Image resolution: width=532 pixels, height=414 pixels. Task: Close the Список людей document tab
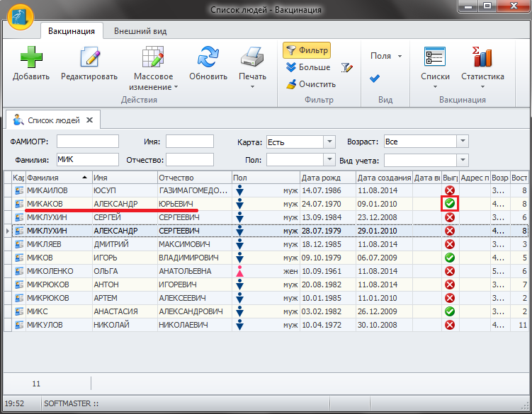[x=89, y=120]
